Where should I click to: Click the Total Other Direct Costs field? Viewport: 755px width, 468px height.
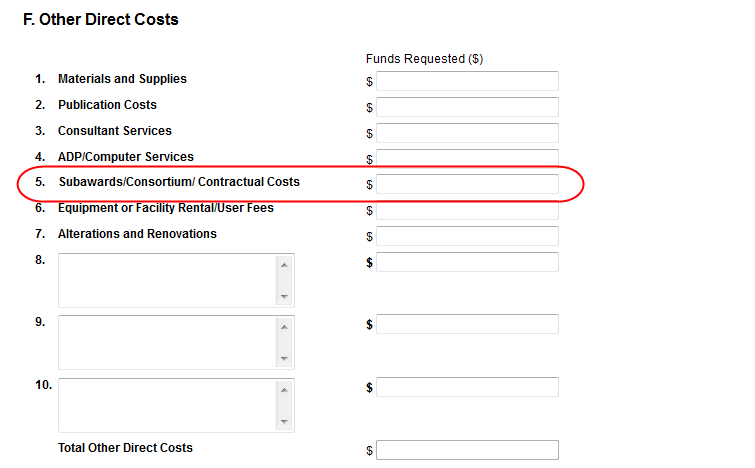(x=467, y=450)
